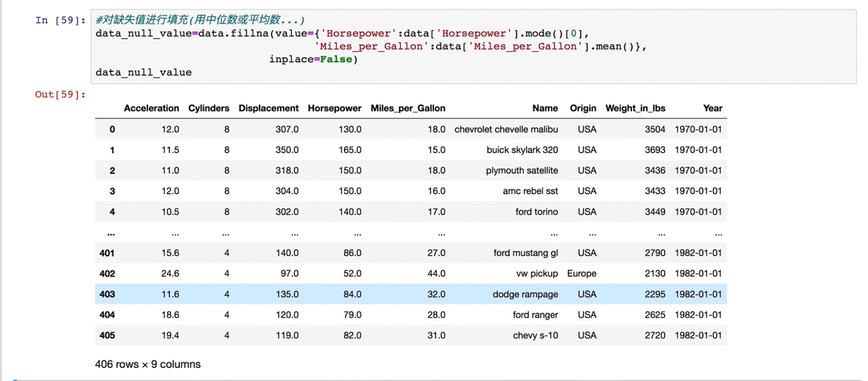Click the Cylinders column header
The height and width of the screenshot is (381, 868).
[x=209, y=108]
